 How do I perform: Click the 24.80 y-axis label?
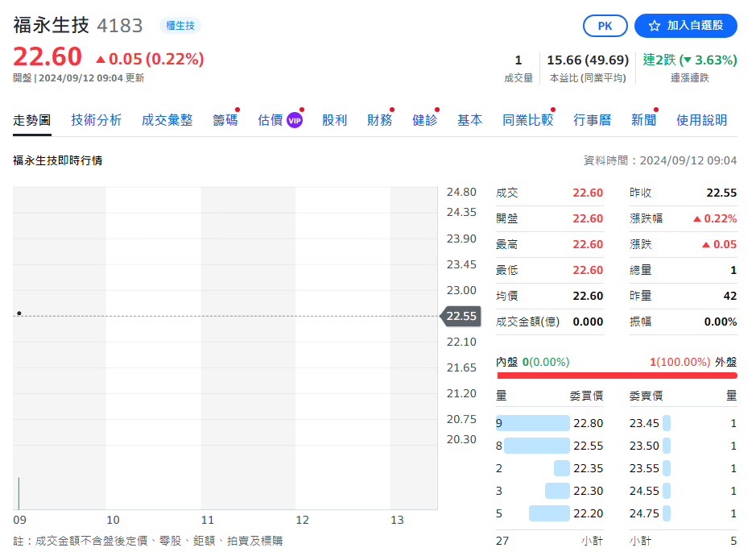461,192
